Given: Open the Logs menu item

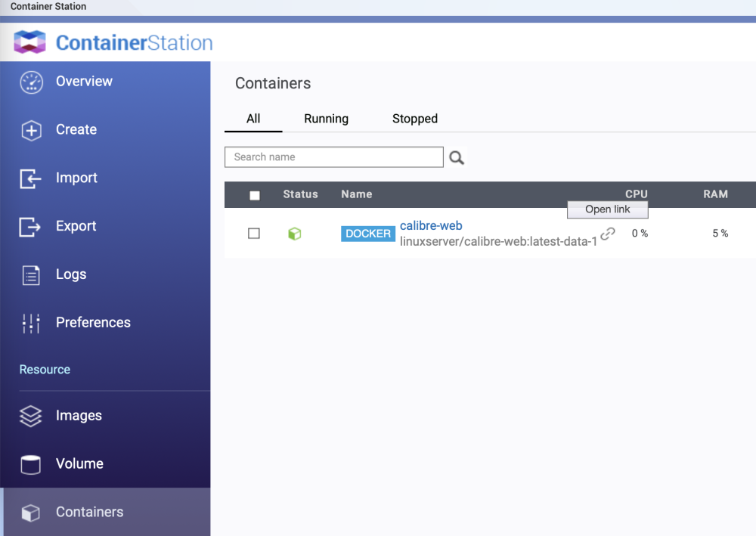Looking at the screenshot, I should click(105, 274).
